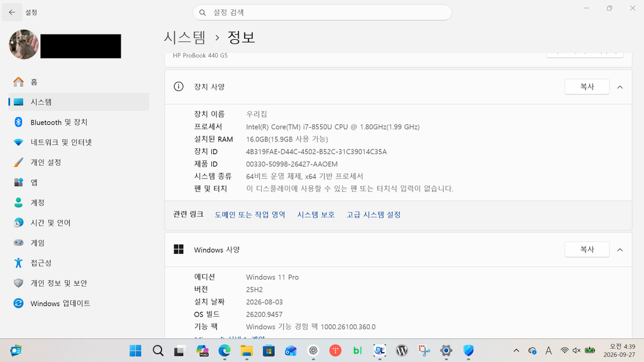This screenshot has width=644, height=362.
Task: Show hidden system tray icons
Action: click(516, 351)
